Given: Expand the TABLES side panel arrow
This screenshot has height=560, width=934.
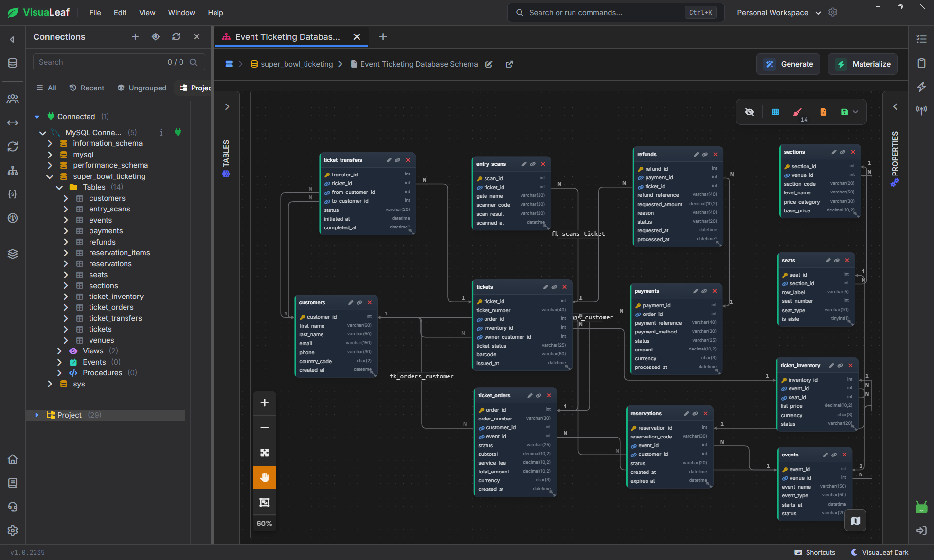Looking at the screenshot, I should pyautogui.click(x=227, y=107).
